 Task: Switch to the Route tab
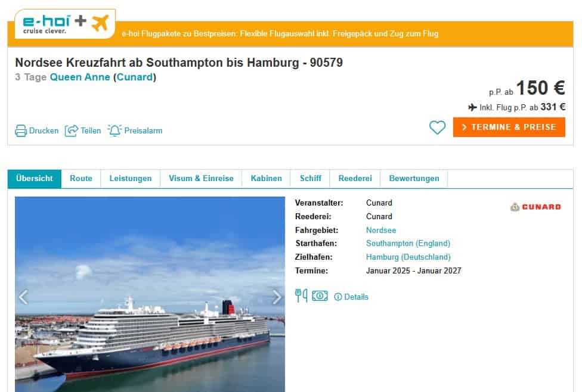pyautogui.click(x=81, y=179)
